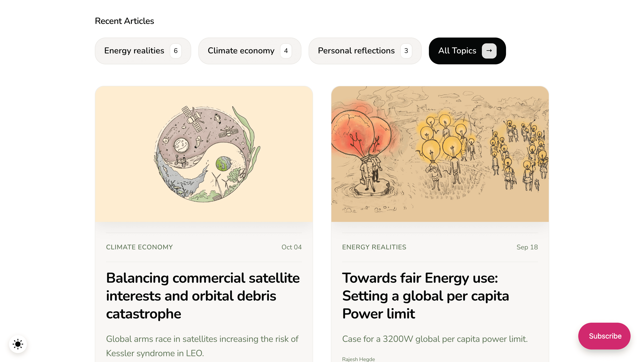
Task: Click the 3200W per capita summary text
Action: click(435, 339)
